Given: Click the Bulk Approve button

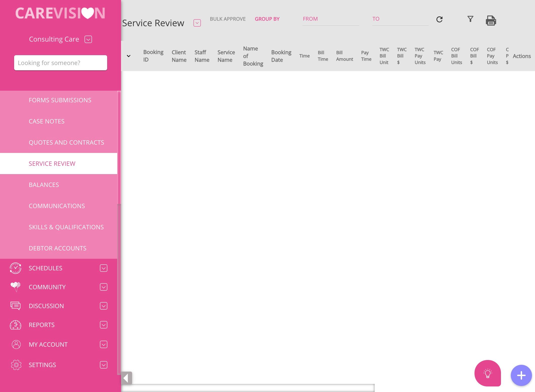Looking at the screenshot, I should pyautogui.click(x=227, y=19).
